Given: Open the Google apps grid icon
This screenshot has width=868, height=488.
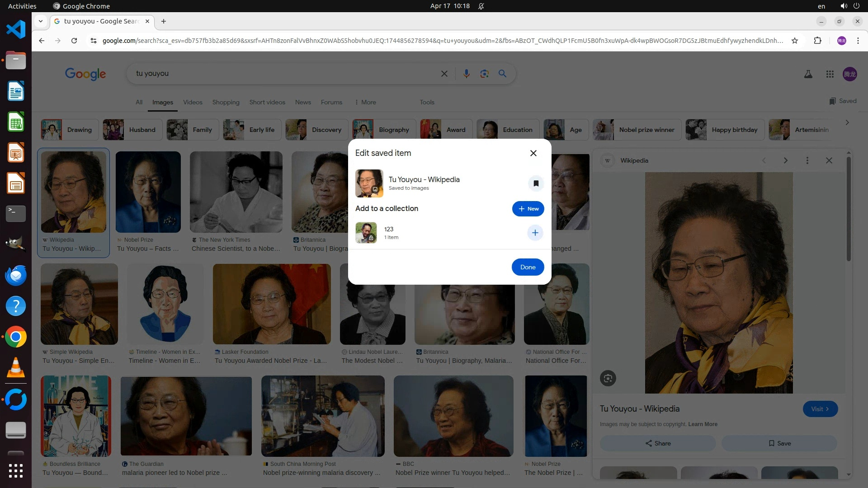Looking at the screenshot, I should tap(830, 74).
